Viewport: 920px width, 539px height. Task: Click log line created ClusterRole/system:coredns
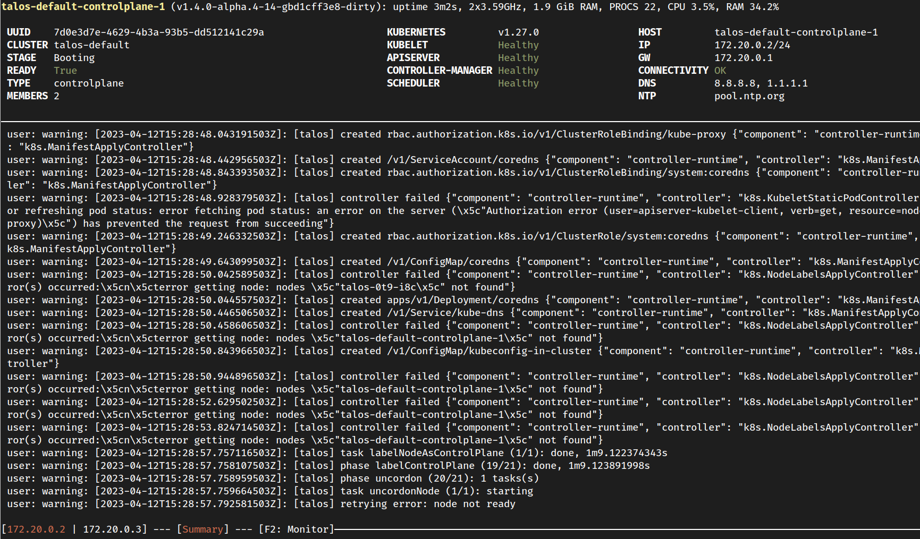[463, 242]
